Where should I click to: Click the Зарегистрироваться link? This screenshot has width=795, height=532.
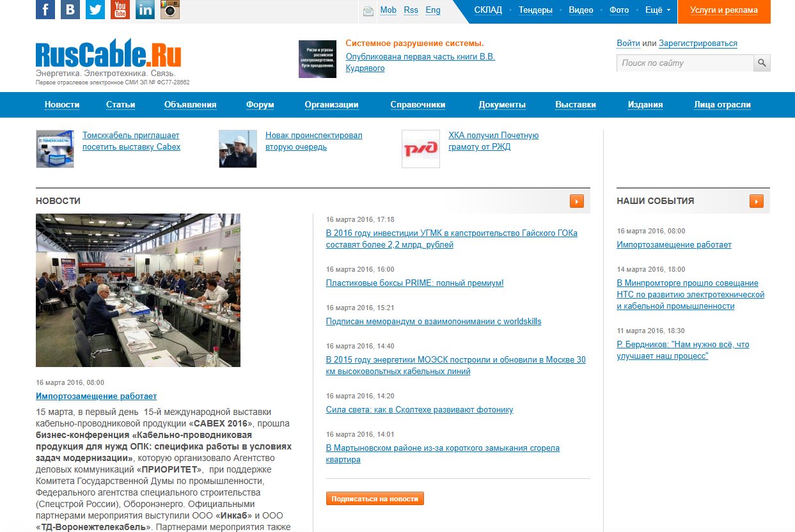tap(698, 43)
